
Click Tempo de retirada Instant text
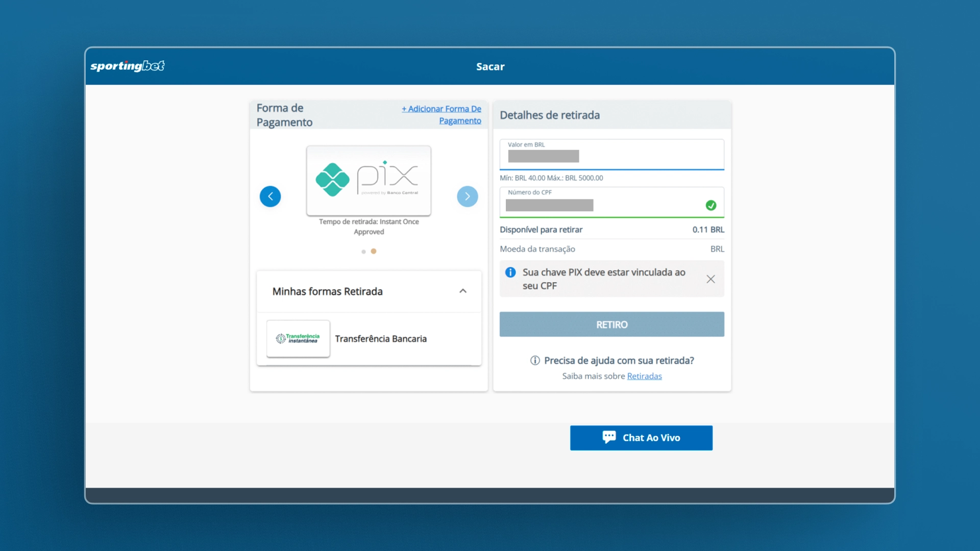click(x=369, y=227)
